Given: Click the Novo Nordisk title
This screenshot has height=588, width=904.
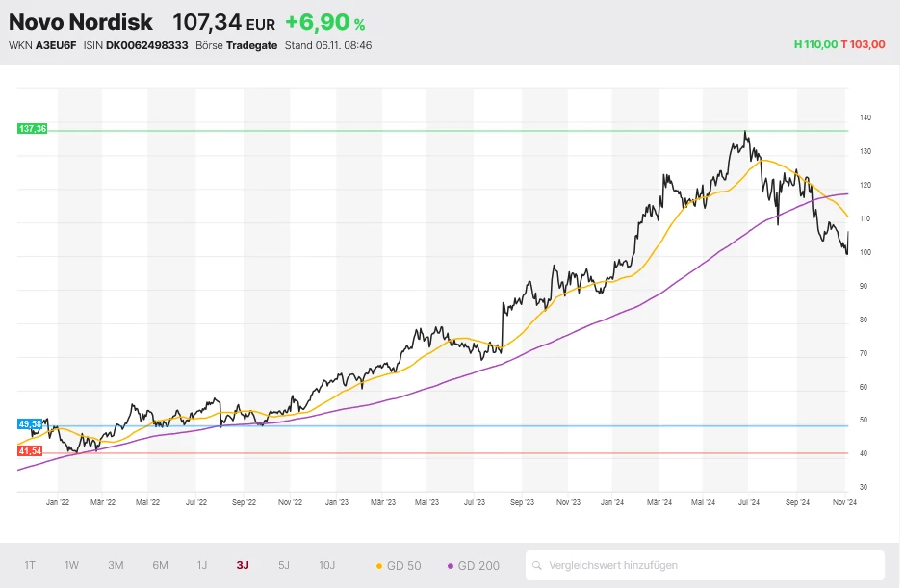Looking at the screenshot, I should tap(81, 22).
